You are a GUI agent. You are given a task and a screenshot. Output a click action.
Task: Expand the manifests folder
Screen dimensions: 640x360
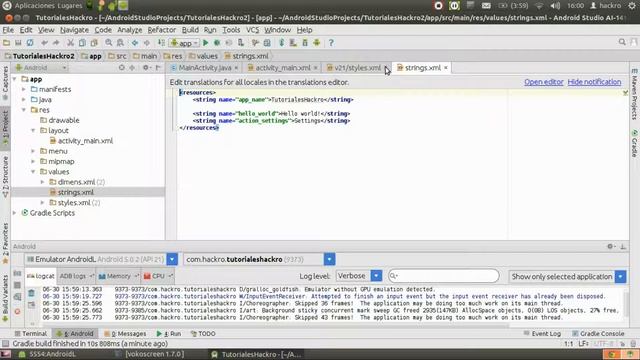click(24, 89)
